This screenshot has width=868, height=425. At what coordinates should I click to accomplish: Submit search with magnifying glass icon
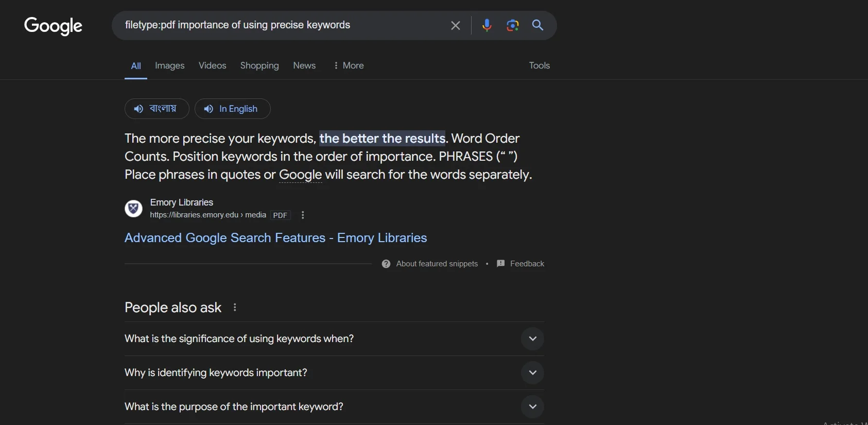537,25
